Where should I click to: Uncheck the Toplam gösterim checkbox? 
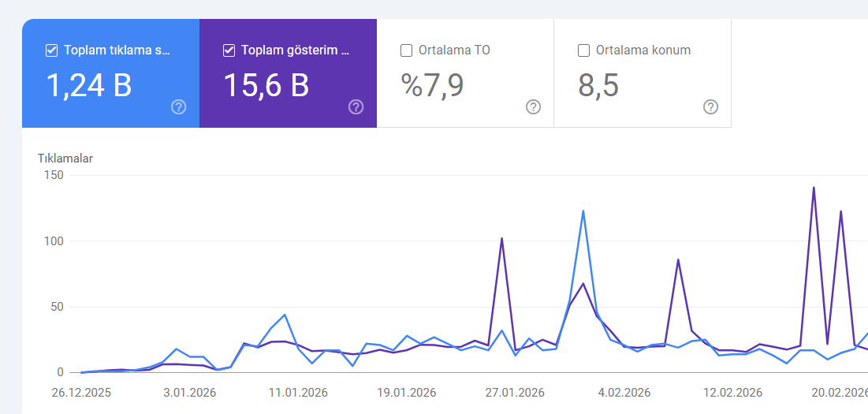(x=229, y=50)
